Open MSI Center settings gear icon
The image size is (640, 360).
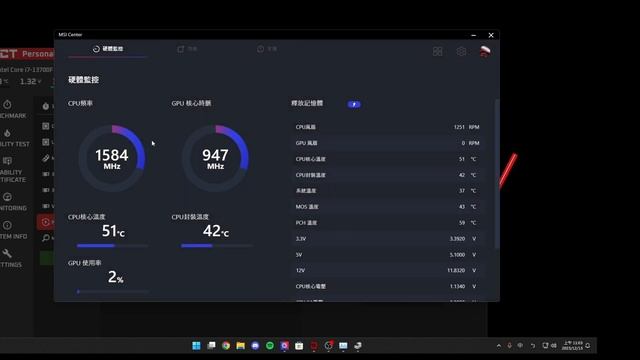[461, 51]
